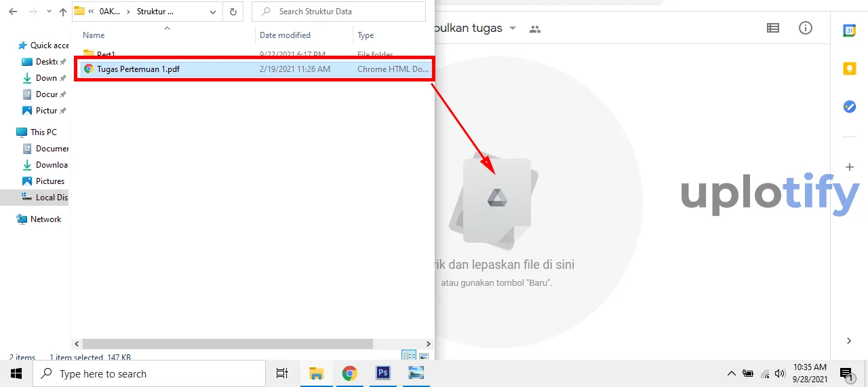This screenshot has height=387, width=868.
Task: Sort files by Name column
Action: click(x=94, y=35)
